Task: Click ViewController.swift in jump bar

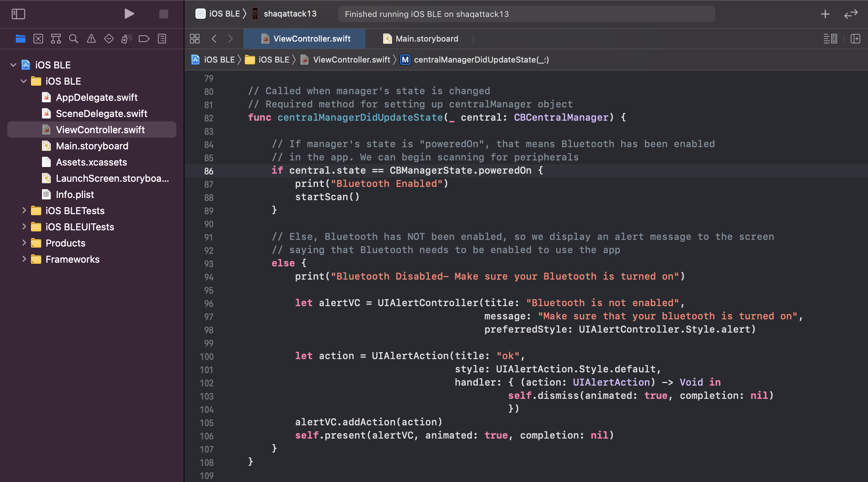Action: [346, 60]
